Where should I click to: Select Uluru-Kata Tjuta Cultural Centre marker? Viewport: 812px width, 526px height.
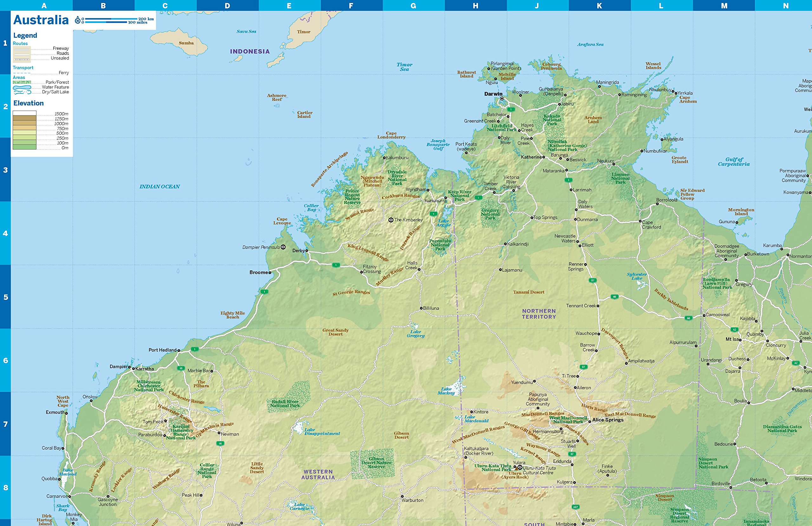click(x=520, y=468)
